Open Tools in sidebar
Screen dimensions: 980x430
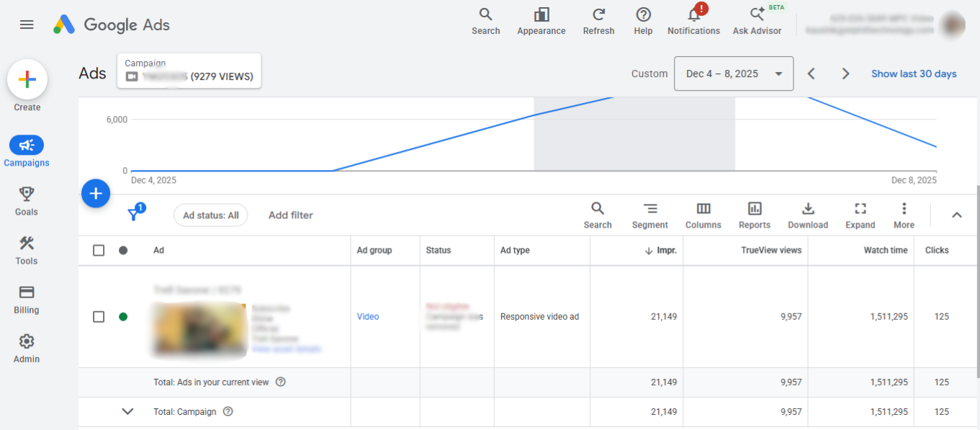click(27, 250)
